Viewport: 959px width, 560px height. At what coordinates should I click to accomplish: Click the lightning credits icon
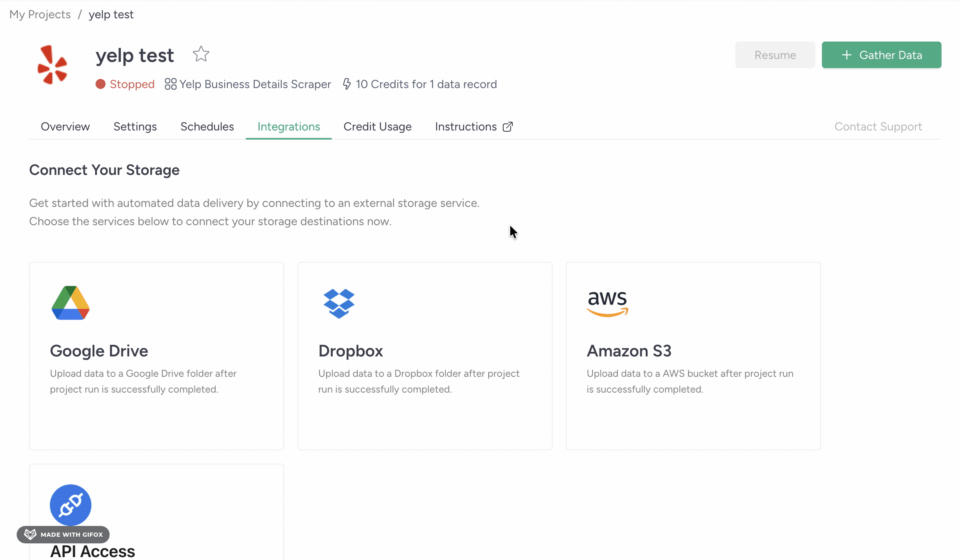click(347, 84)
